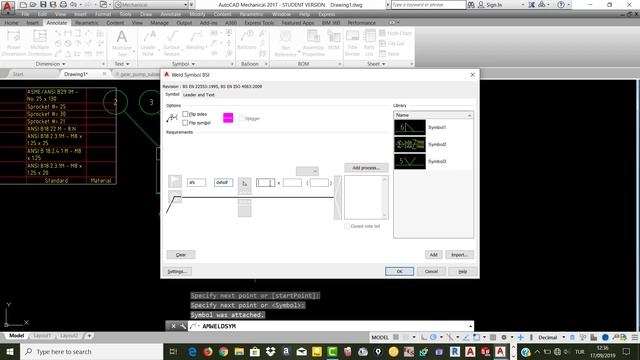This screenshot has height=360, width=640.
Task: Click the Plot printer icon in quick access toolbar
Action: (63, 4)
